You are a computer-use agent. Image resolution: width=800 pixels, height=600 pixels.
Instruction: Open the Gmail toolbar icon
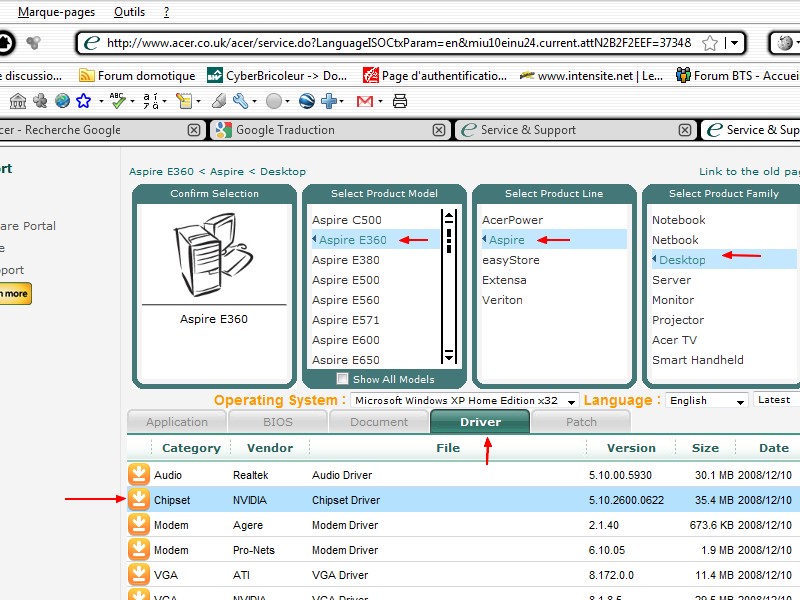click(x=365, y=101)
